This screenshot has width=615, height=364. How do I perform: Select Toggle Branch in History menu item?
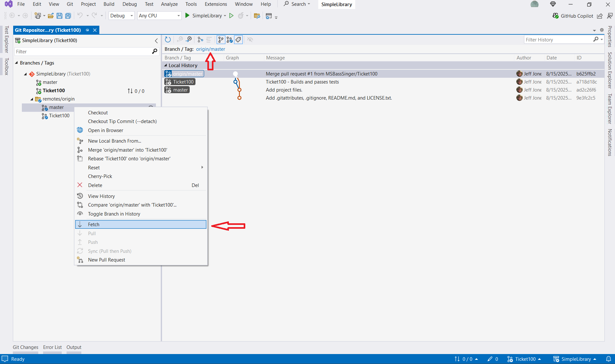(141, 214)
